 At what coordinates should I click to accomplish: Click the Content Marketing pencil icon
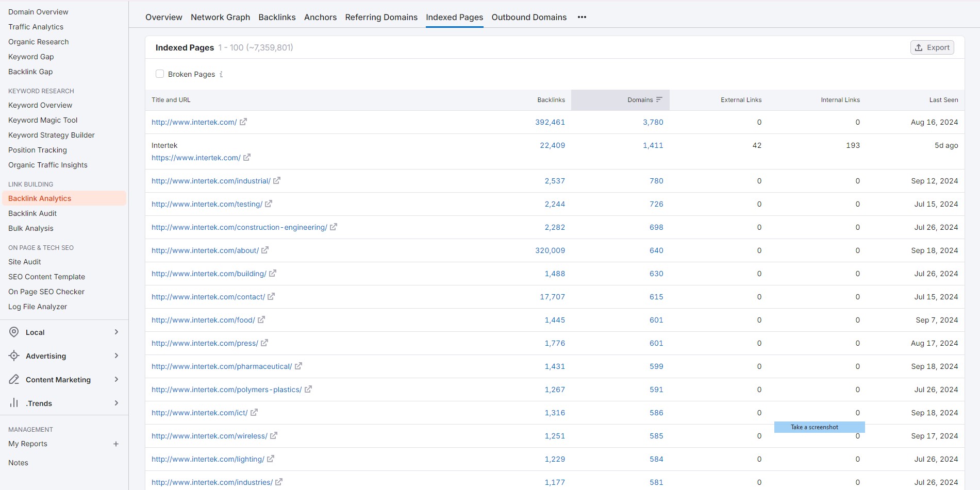[x=14, y=380]
